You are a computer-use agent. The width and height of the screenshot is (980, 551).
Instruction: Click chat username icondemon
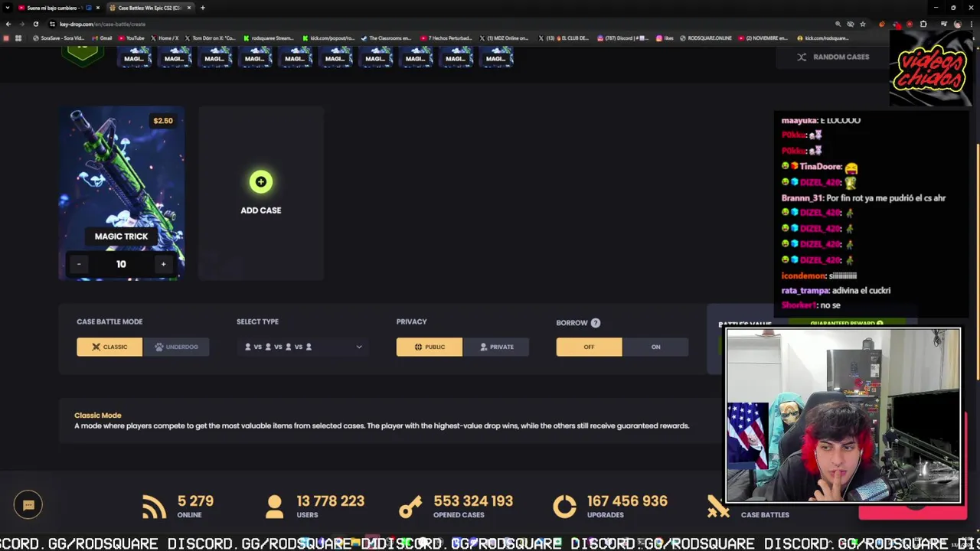tap(803, 275)
